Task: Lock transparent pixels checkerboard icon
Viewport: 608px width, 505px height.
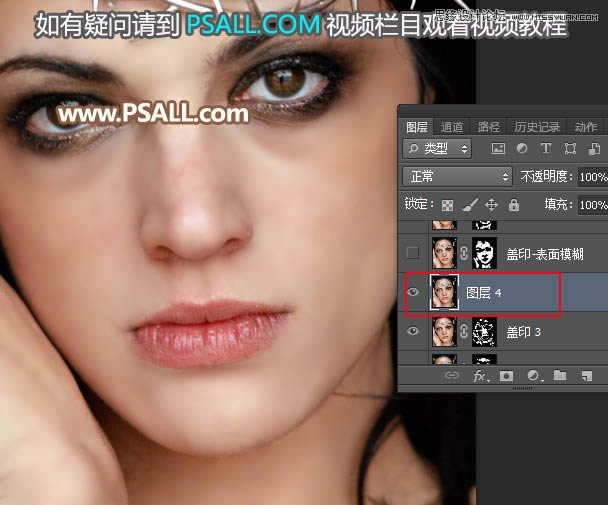Action: pos(446,205)
